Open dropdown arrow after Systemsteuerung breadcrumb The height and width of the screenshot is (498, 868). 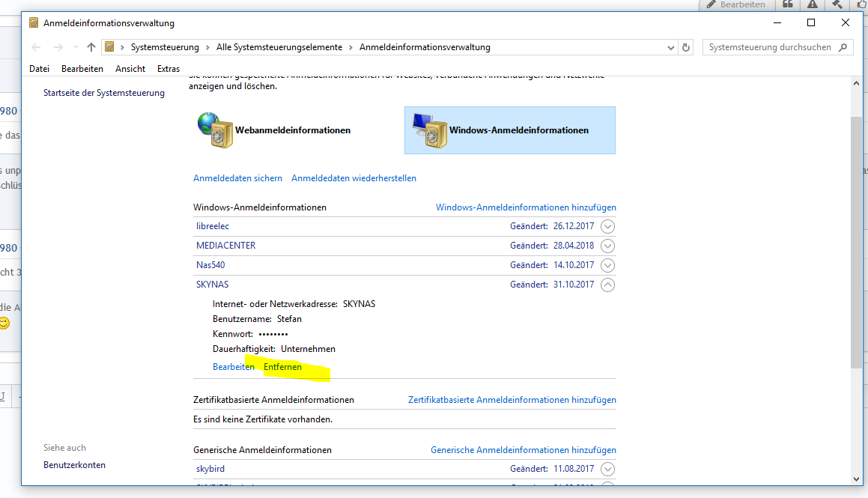pos(208,48)
